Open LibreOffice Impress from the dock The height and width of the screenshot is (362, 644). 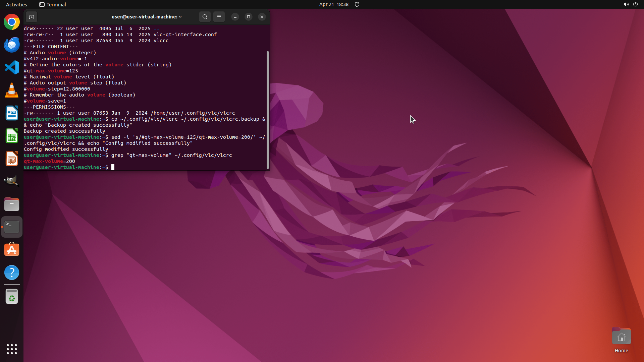point(12,159)
